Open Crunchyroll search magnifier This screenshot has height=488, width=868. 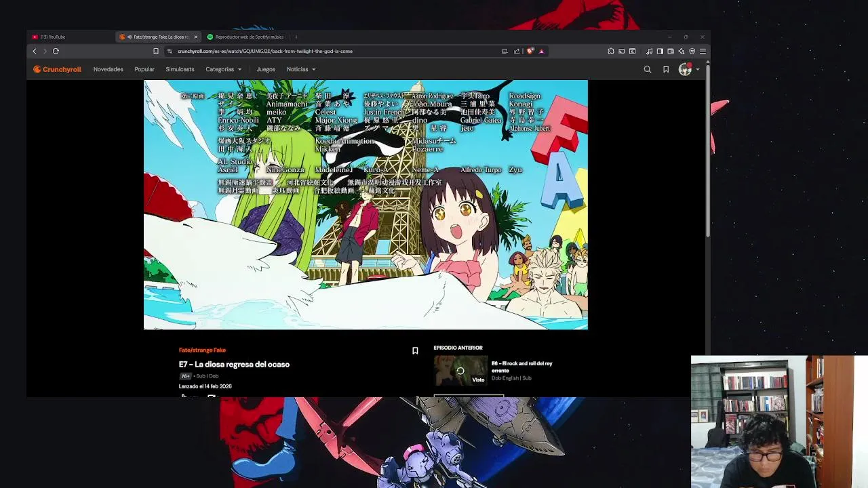(x=648, y=69)
